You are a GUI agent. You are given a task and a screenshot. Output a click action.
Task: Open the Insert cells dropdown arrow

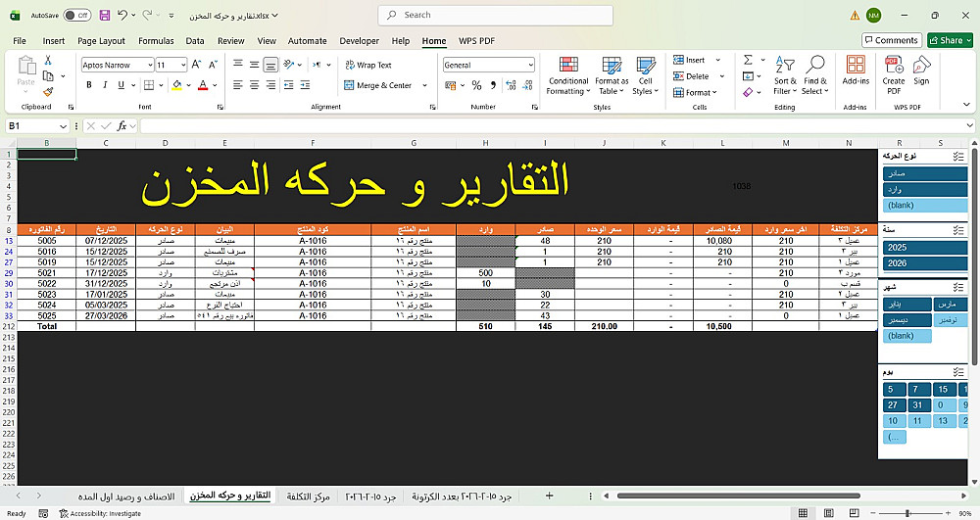(x=717, y=60)
